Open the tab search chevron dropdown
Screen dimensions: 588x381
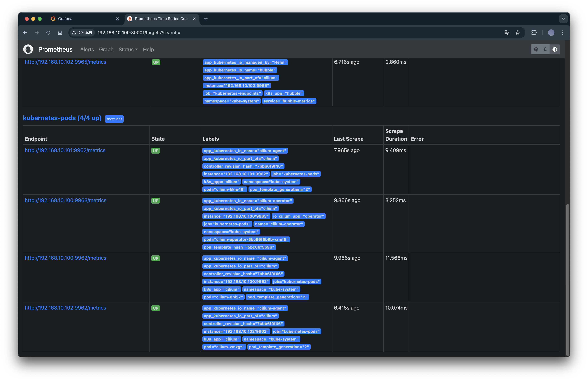[563, 19]
